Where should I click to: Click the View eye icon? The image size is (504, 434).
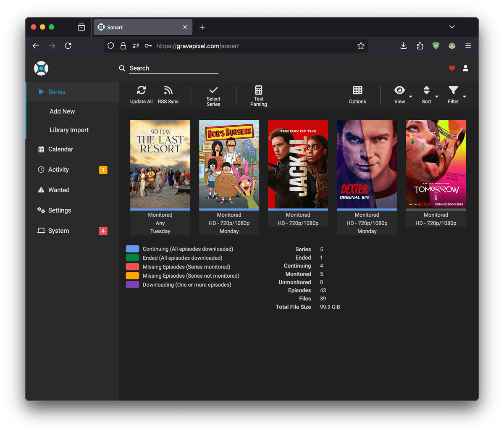[x=399, y=90]
